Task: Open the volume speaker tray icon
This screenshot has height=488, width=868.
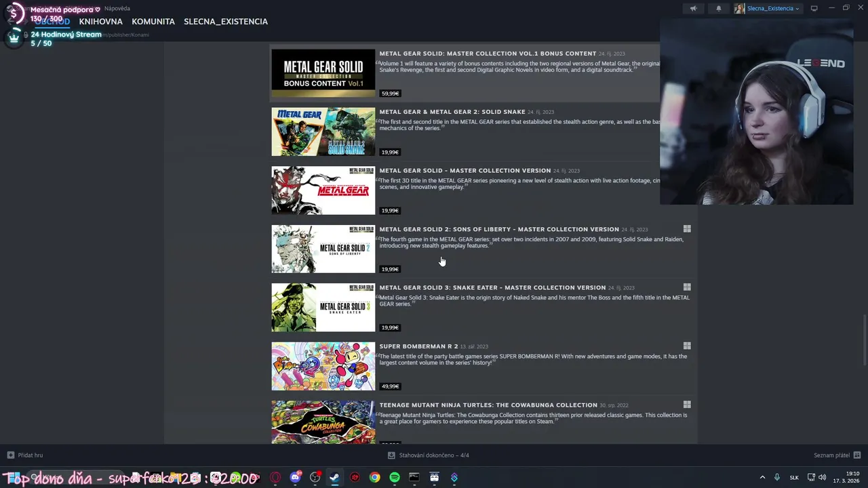Action: tap(823, 477)
